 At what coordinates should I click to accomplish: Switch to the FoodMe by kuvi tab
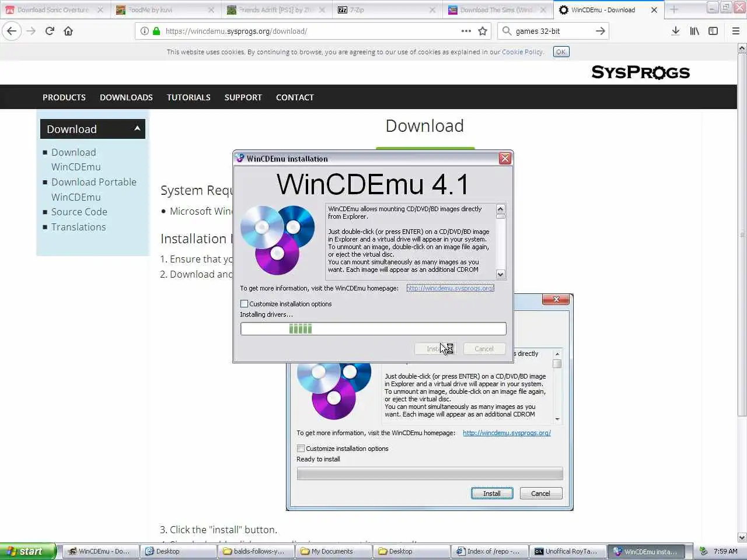165,10
